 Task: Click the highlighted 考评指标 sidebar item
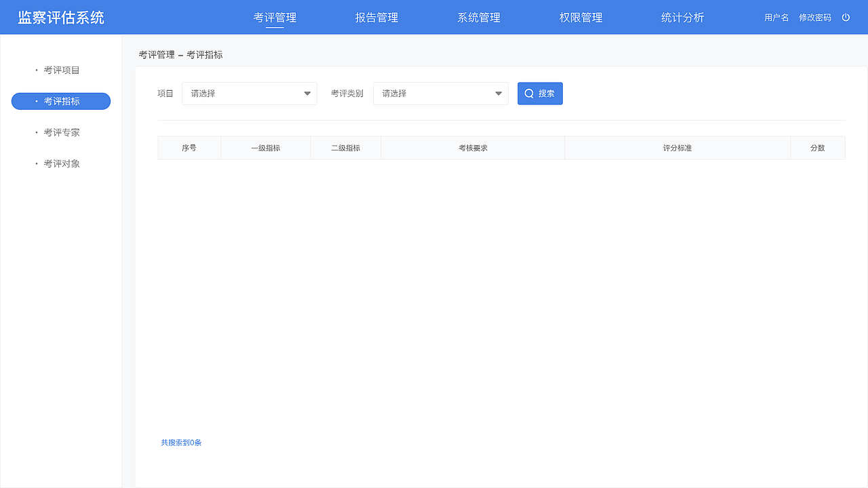60,101
